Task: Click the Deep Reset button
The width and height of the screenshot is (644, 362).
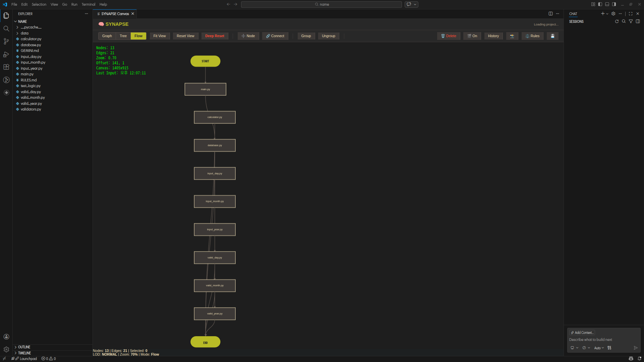Action: pos(215,36)
